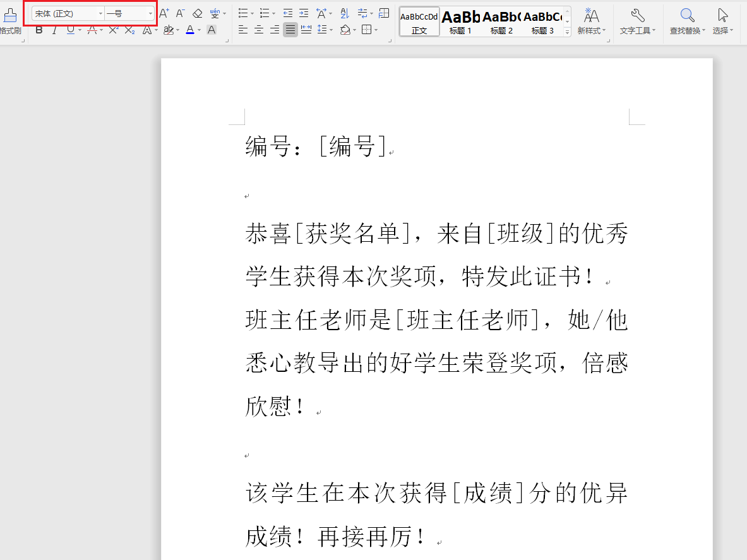Expand the line spacing dropdown
The width and height of the screenshot is (747, 560).
pyautogui.click(x=331, y=30)
